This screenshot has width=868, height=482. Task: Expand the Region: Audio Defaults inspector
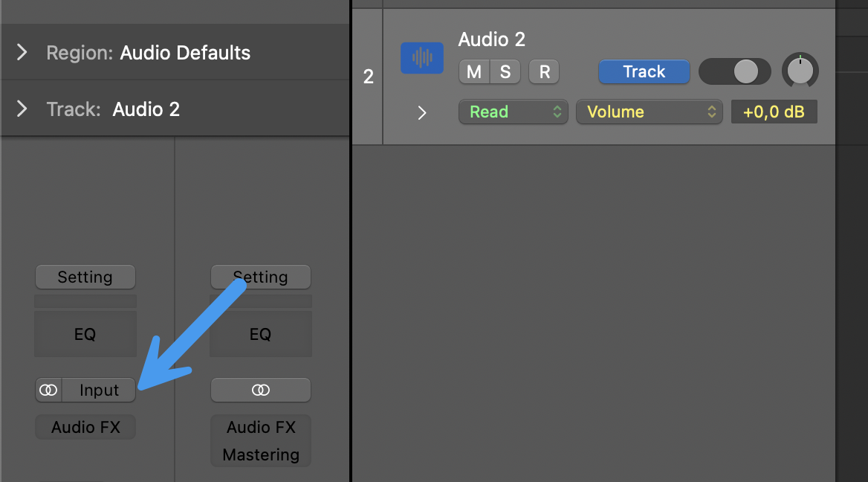[22, 53]
